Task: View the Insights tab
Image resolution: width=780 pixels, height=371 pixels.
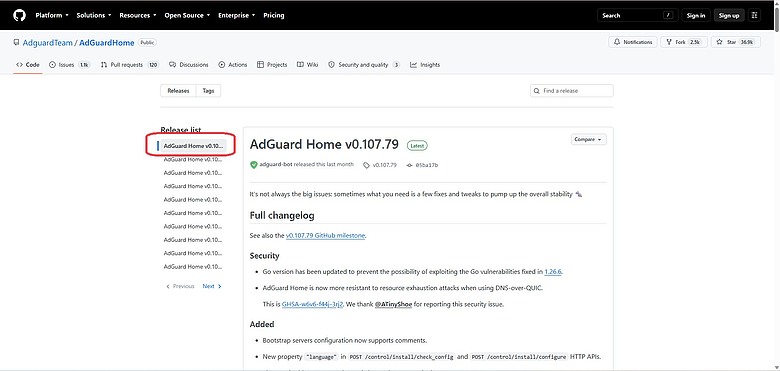Action: [425, 65]
